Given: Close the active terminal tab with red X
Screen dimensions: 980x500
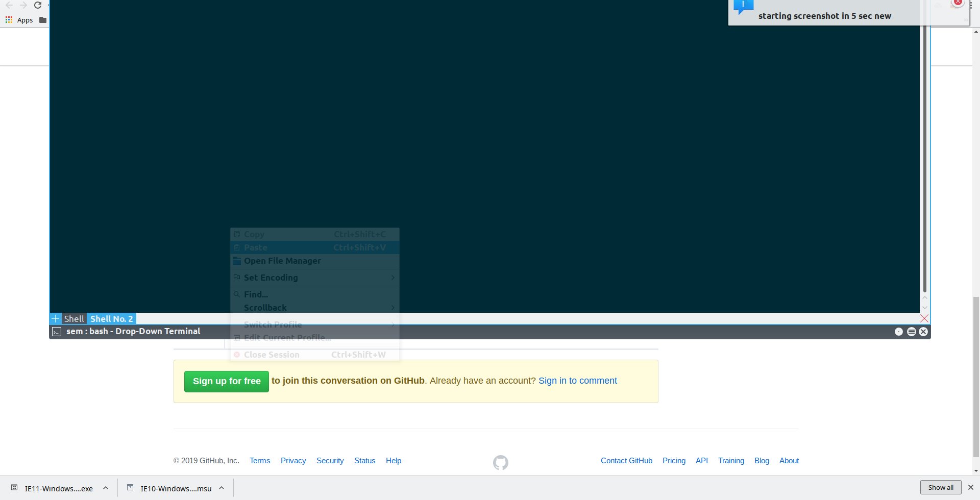Looking at the screenshot, I should coord(924,318).
